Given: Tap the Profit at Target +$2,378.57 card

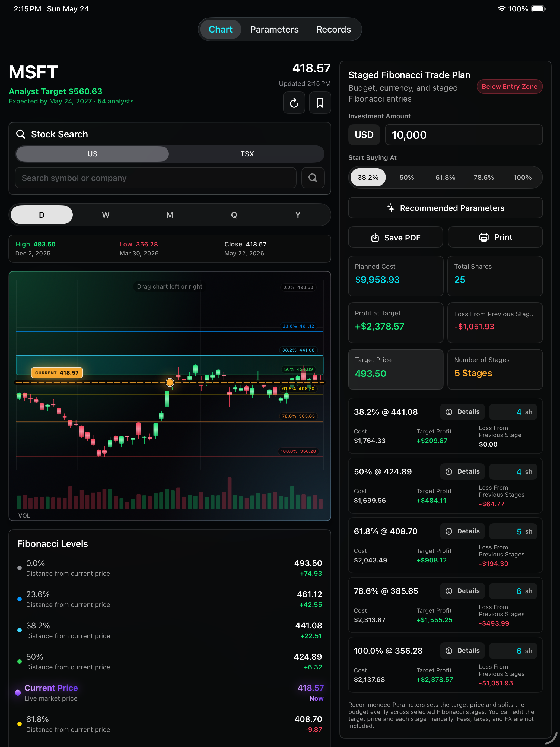Looking at the screenshot, I should click(396, 323).
